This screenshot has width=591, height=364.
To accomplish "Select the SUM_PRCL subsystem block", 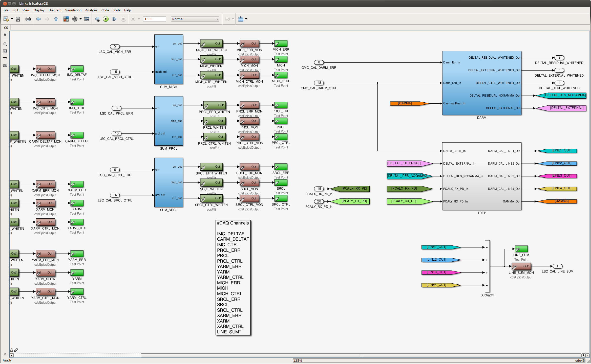I will pyautogui.click(x=168, y=121).
